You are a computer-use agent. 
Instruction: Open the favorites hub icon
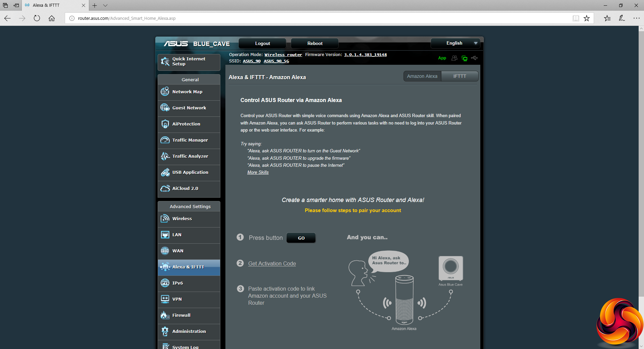(x=607, y=18)
